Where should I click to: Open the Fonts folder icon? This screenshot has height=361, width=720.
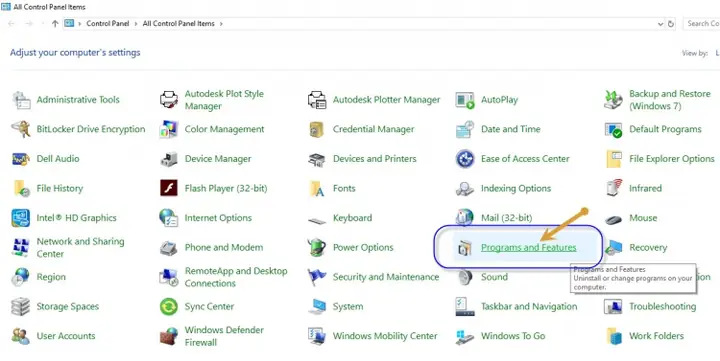pyautogui.click(x=317, y=188)
